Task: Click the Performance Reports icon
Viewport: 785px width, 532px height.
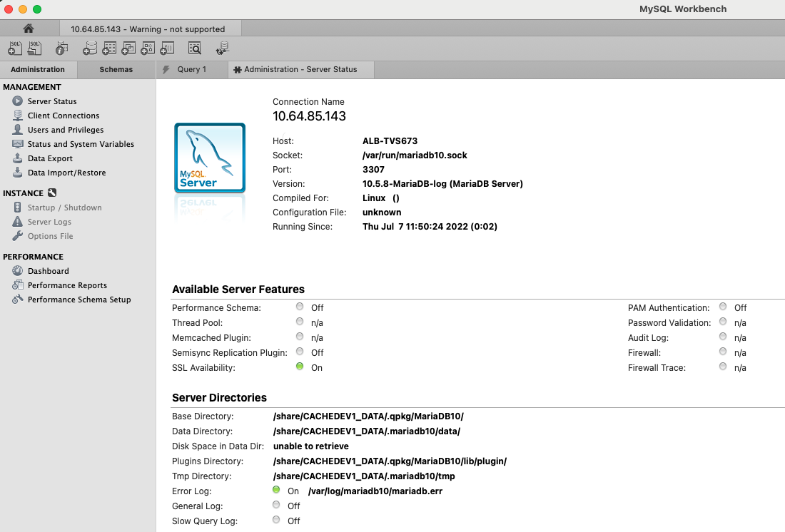Action: [x=18, y=285]
